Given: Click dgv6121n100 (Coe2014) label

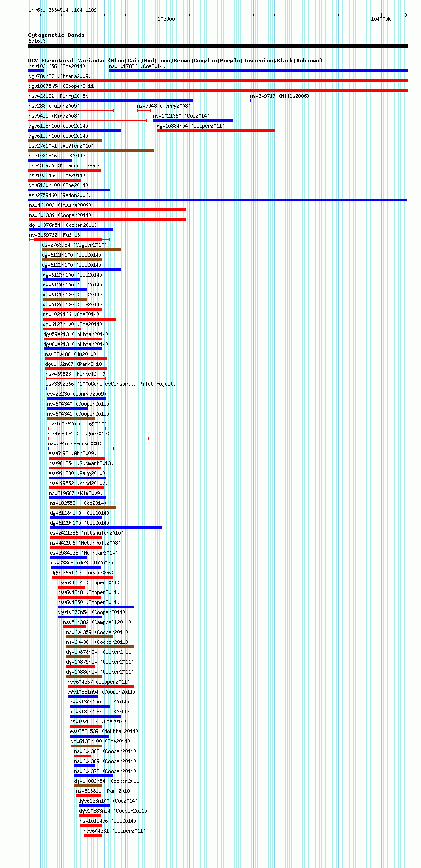Looking at the screenshot, I should [x=72, y=255].
